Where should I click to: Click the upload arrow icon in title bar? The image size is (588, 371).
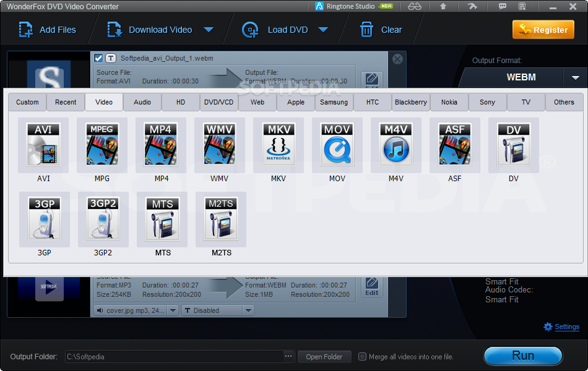point(443,6)
